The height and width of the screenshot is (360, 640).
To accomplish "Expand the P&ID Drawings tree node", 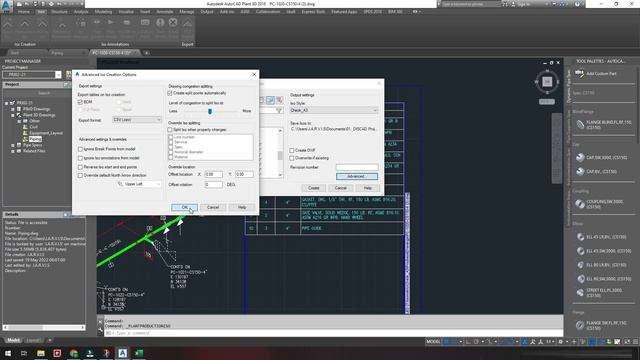I will (13, 109).
